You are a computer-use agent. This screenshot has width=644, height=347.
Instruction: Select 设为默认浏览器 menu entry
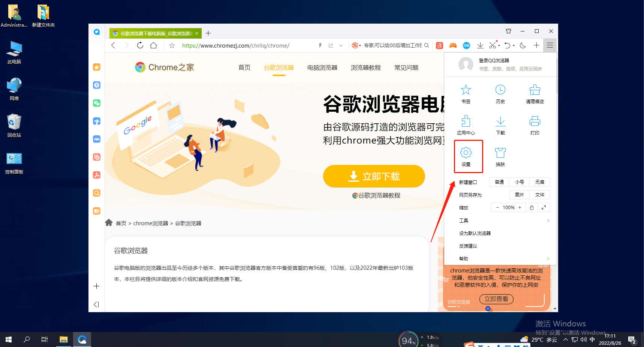click(475, 233)
